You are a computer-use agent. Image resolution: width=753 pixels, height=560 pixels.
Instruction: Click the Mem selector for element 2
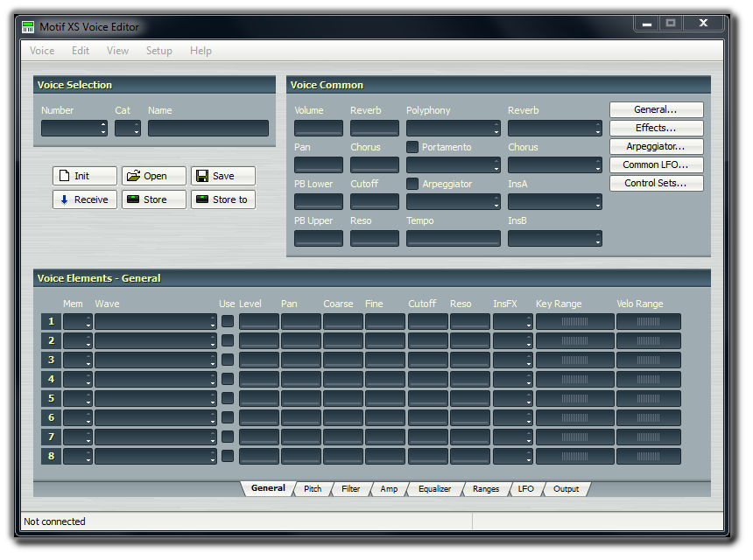coord(78,340)
